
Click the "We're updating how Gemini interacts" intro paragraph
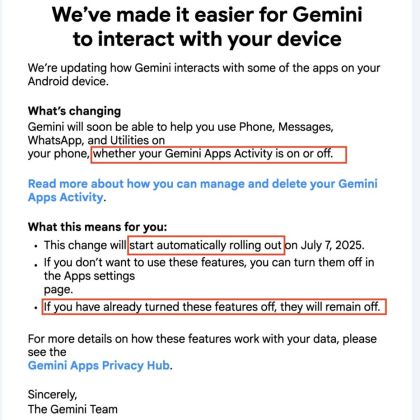tap(204, 74)
